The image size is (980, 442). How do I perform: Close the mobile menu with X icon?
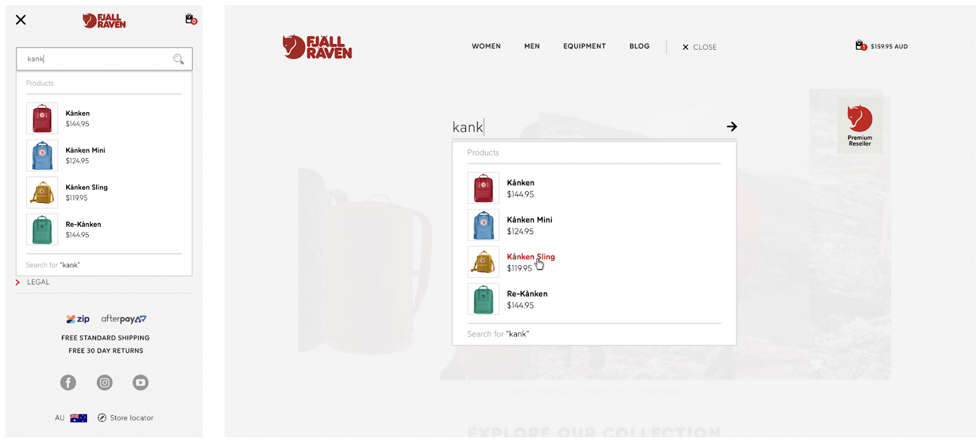tap(21, 20)
